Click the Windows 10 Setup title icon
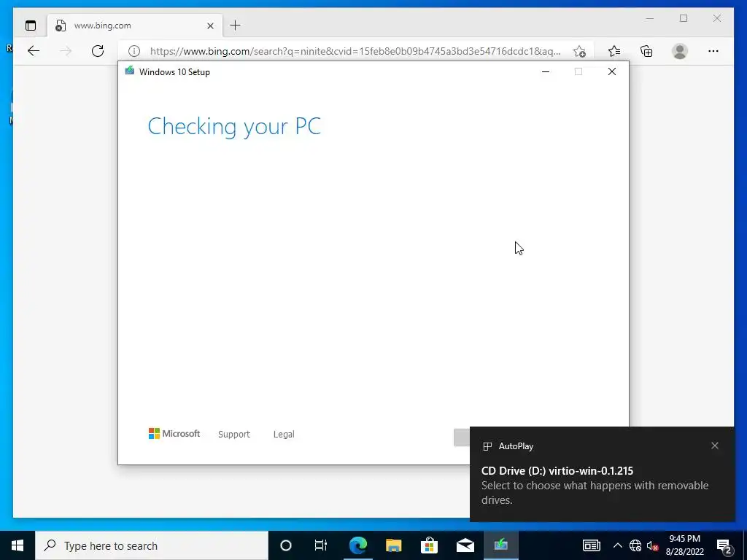The height and width of the screenshot is (560, 747). click(x=129, y=71)
